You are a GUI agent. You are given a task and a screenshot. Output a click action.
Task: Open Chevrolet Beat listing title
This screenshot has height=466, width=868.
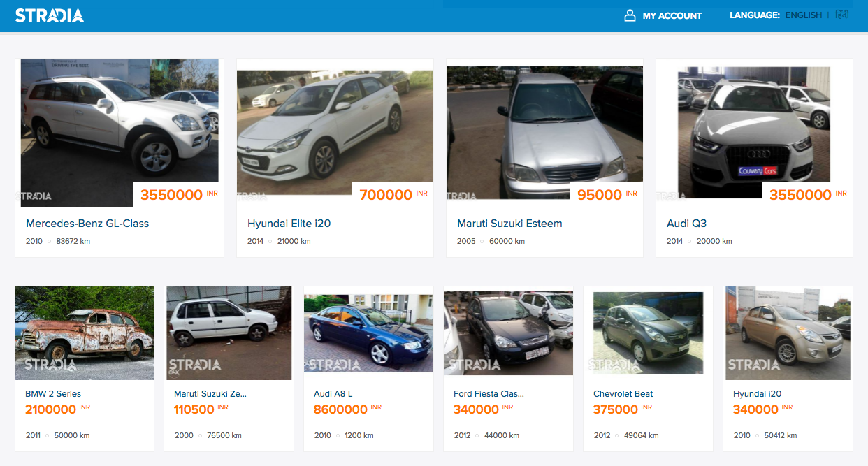click(x=623, y=394)
